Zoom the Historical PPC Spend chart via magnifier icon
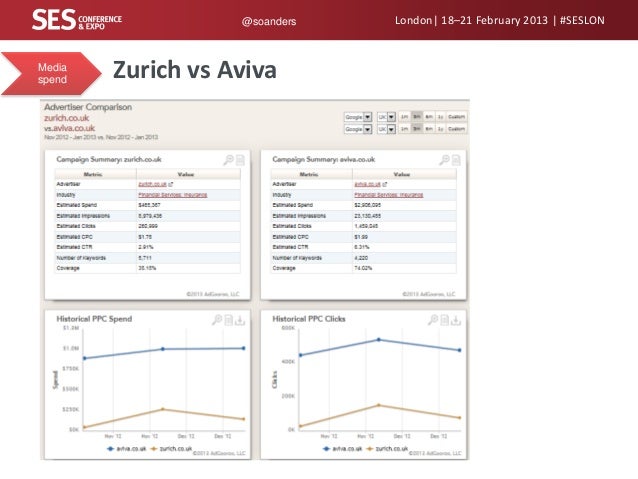Image resolution: width=638 pixels, height=479 pixels. tap(217, 320)
